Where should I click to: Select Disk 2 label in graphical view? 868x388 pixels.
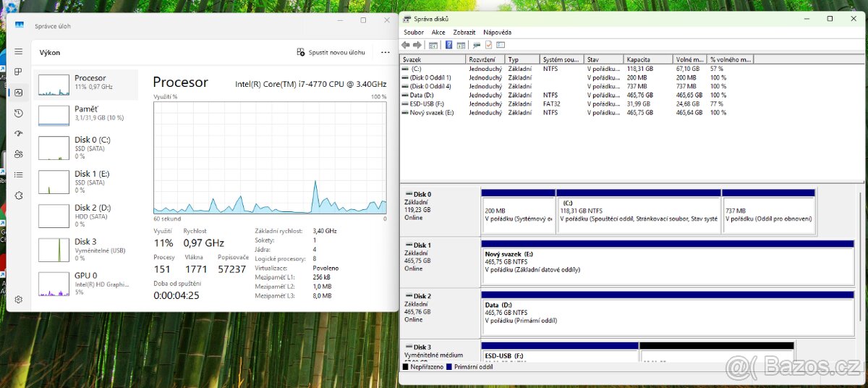point(440,313)
